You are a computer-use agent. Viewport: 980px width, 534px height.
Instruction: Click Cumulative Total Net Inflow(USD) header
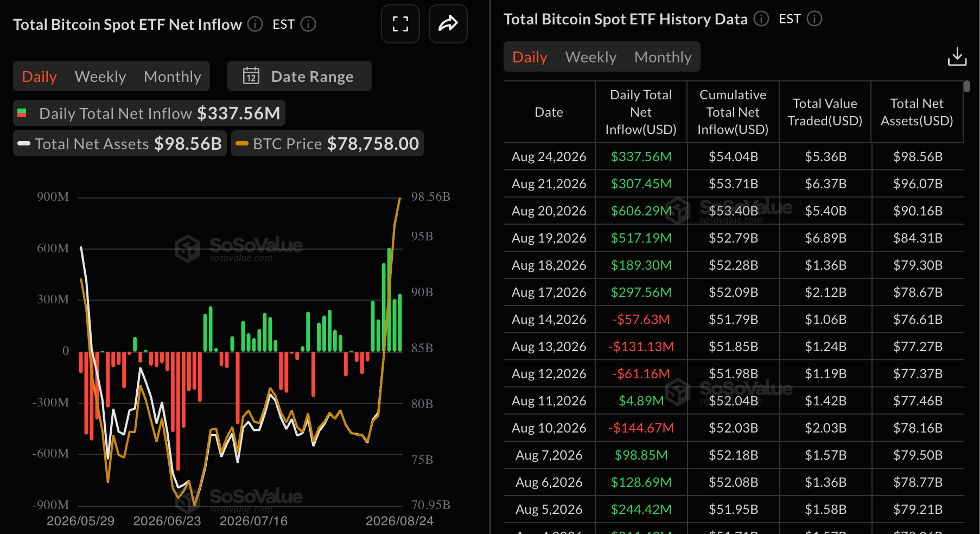click(733, 112)
